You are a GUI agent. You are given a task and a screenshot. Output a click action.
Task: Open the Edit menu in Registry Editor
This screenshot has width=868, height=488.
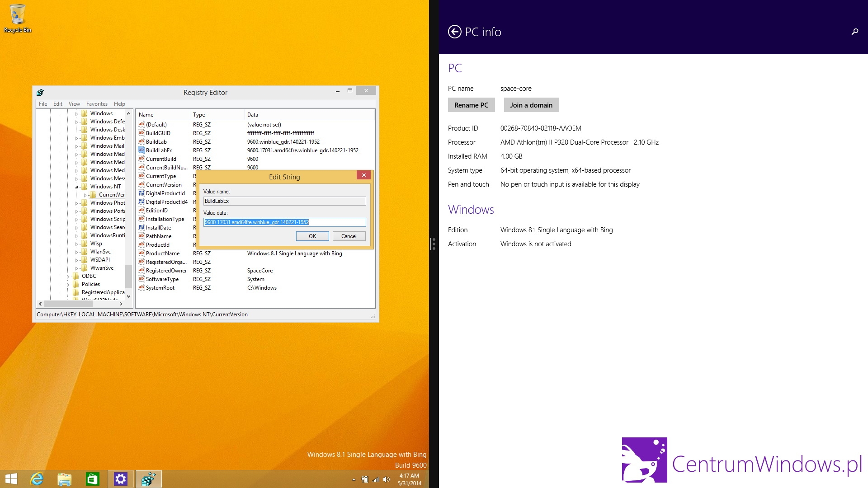click(x=57, y=104)
